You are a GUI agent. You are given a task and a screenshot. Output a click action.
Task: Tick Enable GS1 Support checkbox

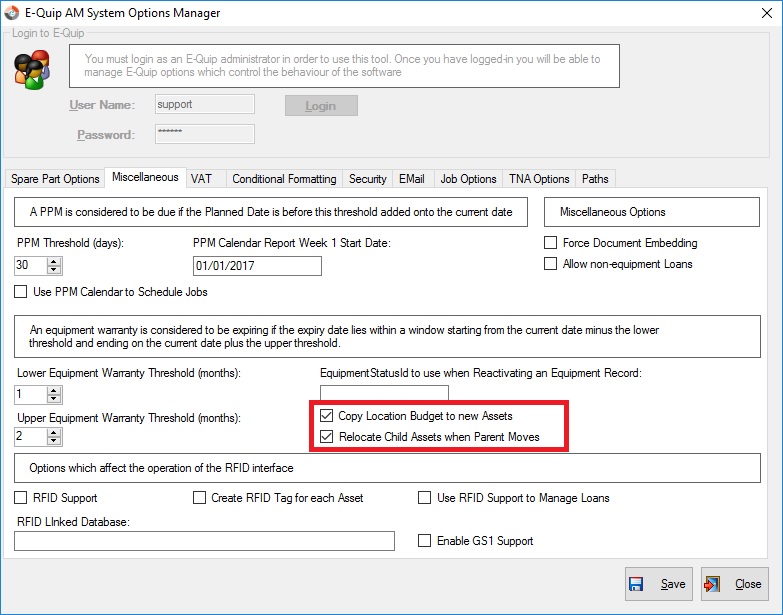point(424,541)
